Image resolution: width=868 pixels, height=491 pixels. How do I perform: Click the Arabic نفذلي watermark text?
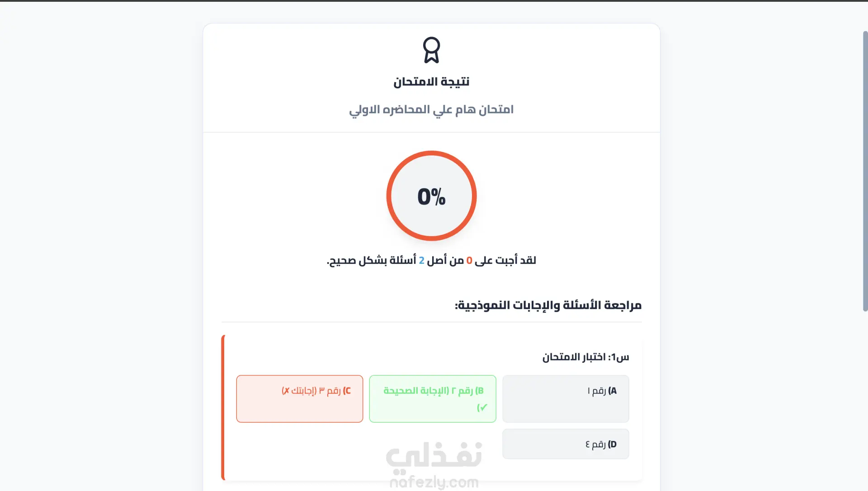[x=434, y=455]
